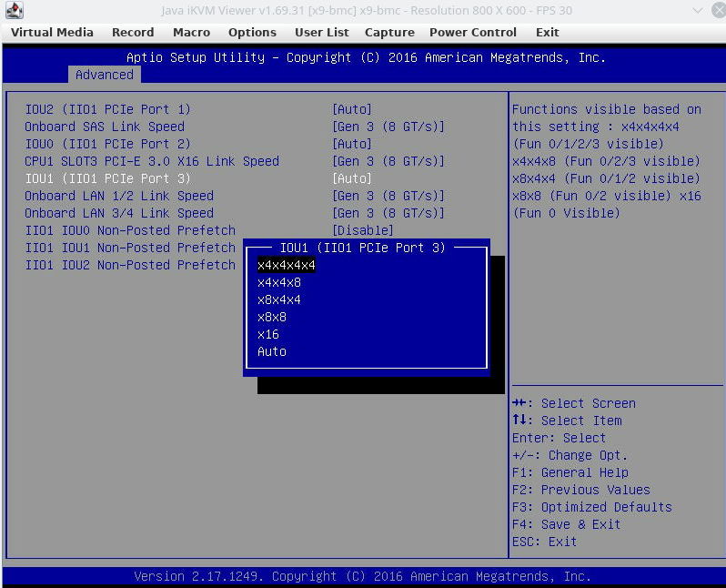The height and width of the screenshot is (588, 726).
Task: Click LAN 1/2 [Gen 3 (8 GT/s)] value
Action: [388, 196]
